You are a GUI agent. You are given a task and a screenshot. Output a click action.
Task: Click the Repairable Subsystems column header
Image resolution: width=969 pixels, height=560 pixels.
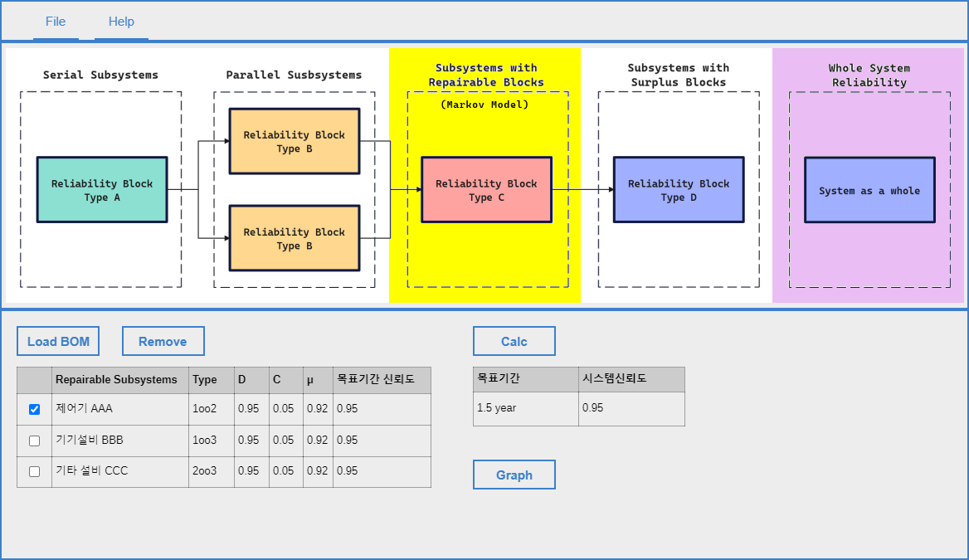[116, 379]
